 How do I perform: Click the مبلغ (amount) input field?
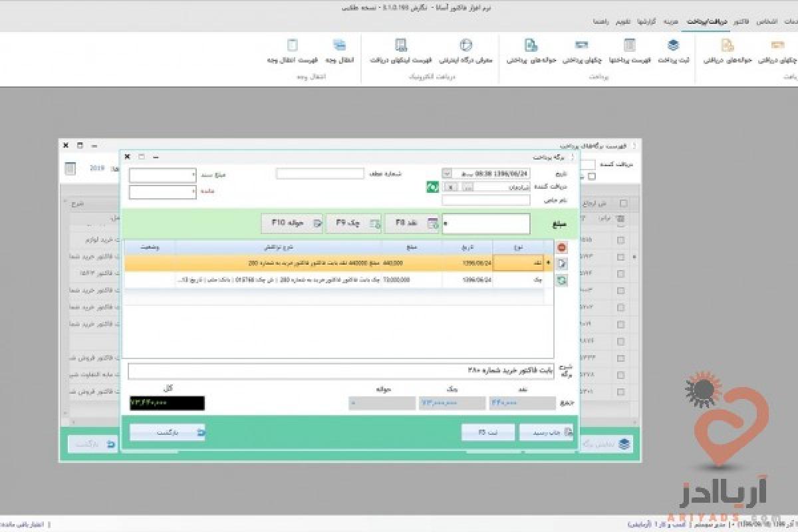point(486,224)
